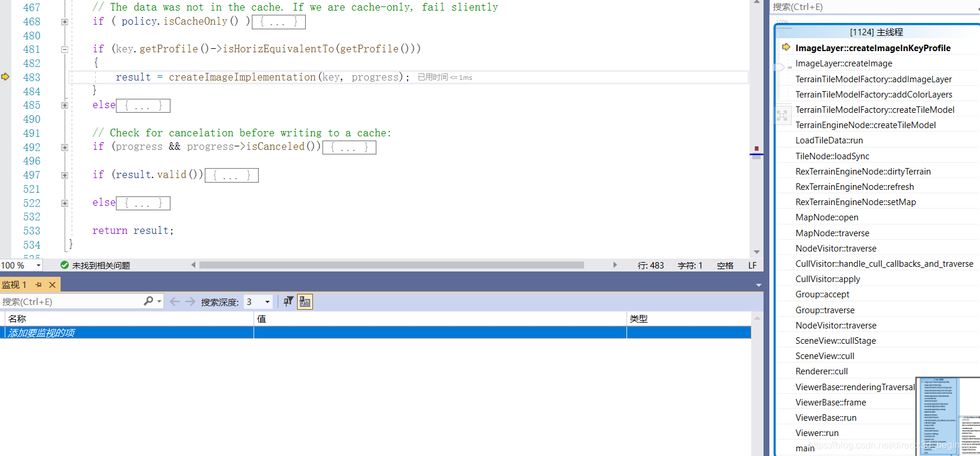Viewport: 980px width, 456px height.
Task: Click the 'add item to watch' row
Action: [x=375, y=333]
